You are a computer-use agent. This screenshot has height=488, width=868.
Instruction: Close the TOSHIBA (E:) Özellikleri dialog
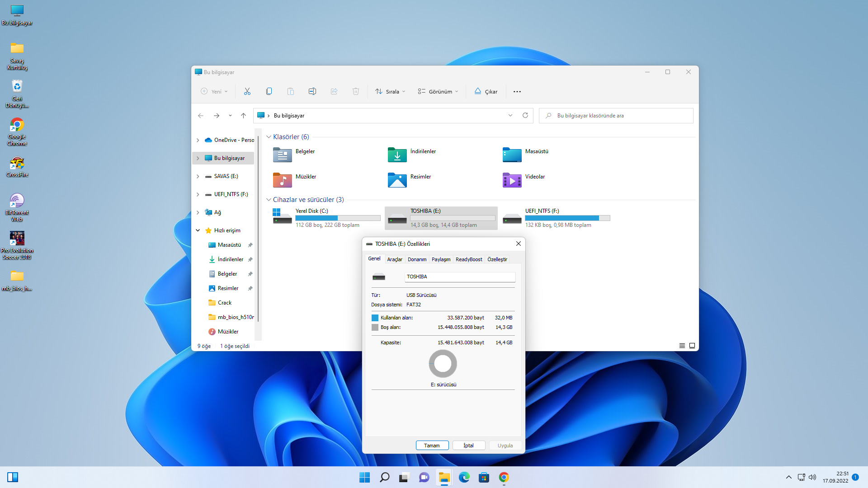tap(518, 244)
